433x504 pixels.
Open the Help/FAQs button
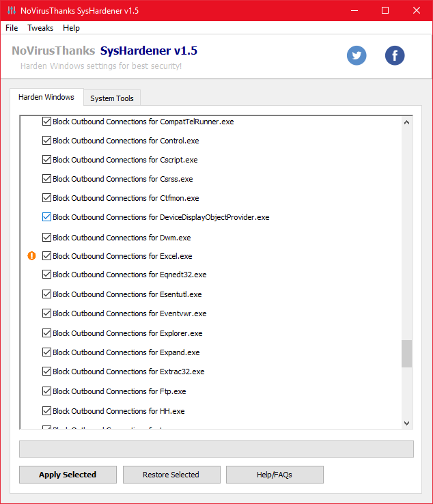click(x=275, y=475)
